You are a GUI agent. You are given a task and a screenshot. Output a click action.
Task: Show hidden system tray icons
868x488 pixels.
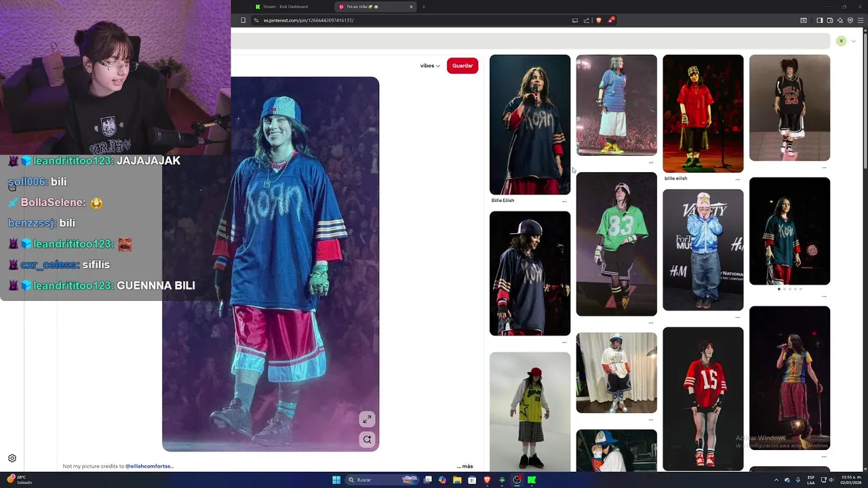point(776,480)
